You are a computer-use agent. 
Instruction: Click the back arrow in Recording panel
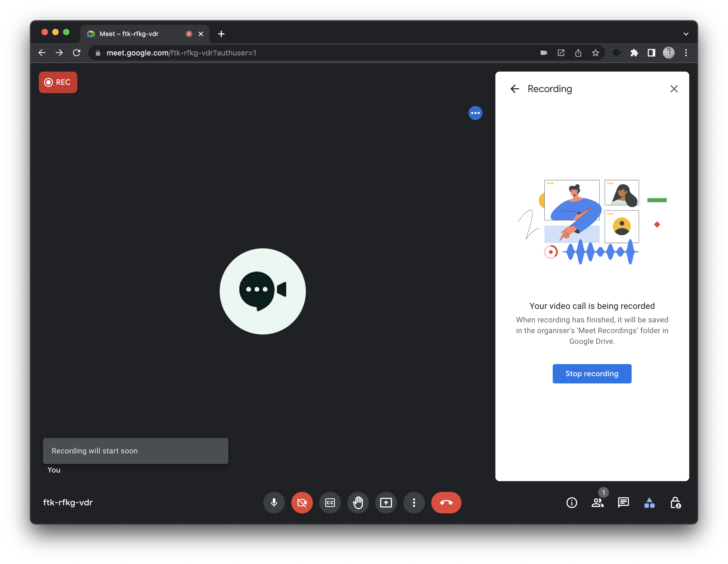coord(513,89)
